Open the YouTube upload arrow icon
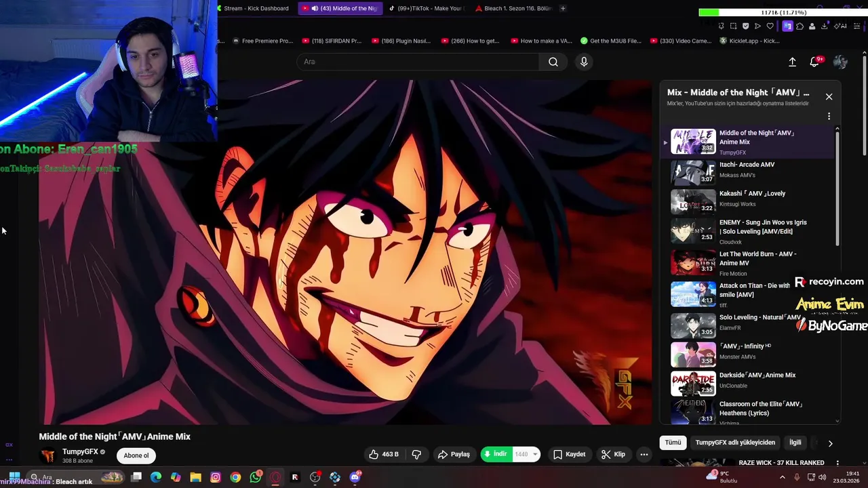 [792, 62]
